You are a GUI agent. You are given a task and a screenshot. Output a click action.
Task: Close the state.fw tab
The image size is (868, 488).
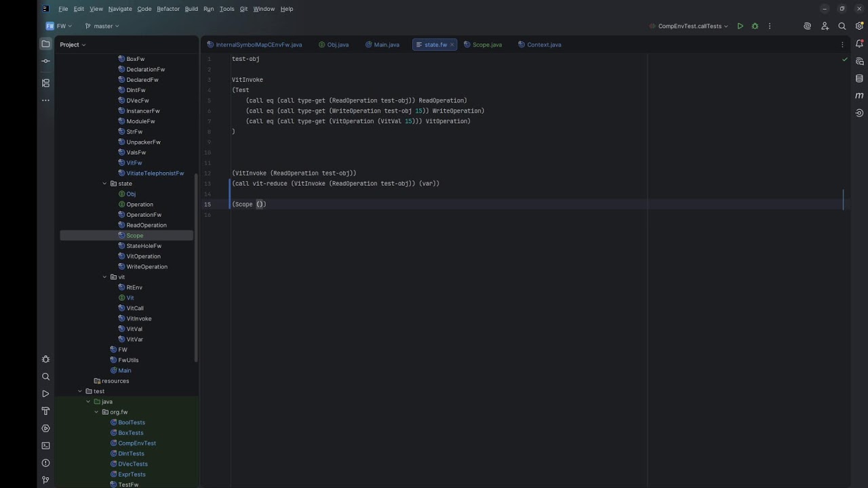pos(452,45)
